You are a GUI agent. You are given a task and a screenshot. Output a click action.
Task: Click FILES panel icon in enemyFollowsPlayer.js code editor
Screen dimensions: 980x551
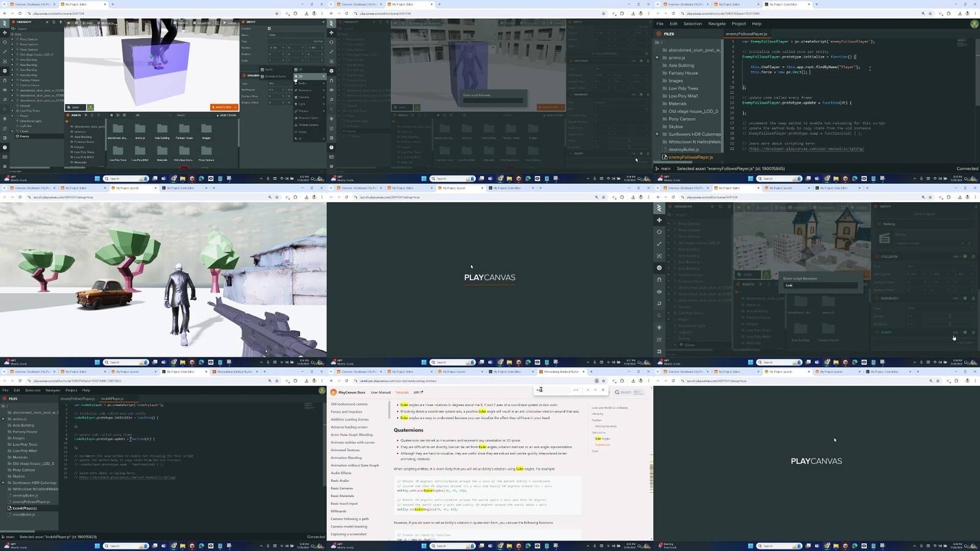[x=658, y=34]
